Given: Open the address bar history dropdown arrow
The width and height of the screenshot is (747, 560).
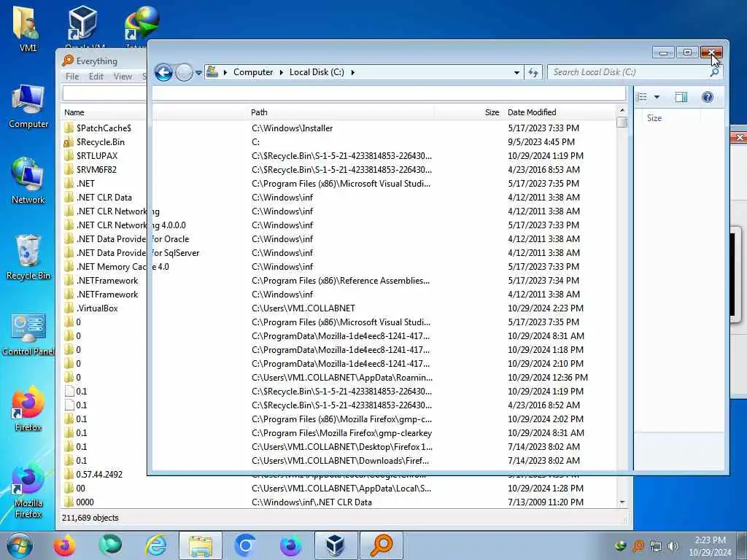Looking at the screenshot, I should click(x=516, y=72).
